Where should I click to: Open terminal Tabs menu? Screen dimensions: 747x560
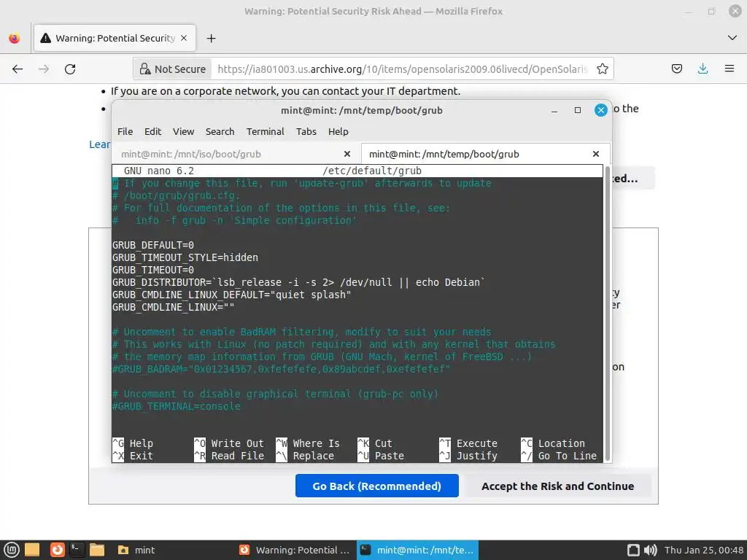pyautogui.click(x=306, y=131)
